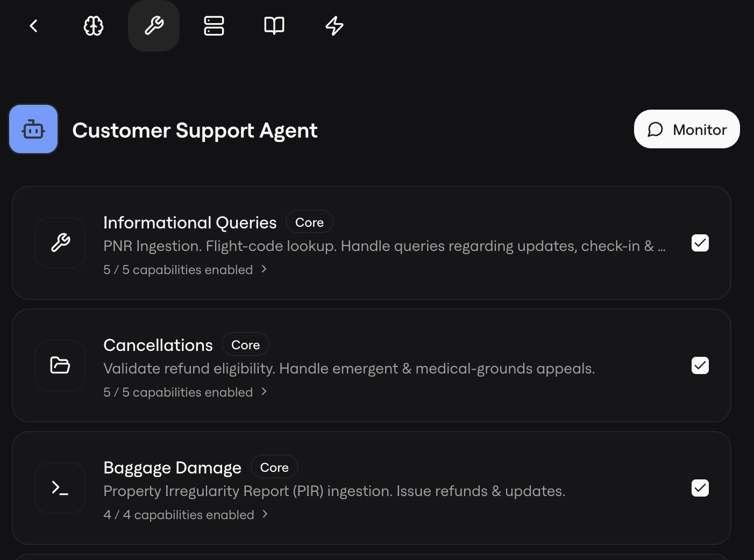The width and height of the screenshot is (754, 560).
Task: Expand Informational Queries capabilities list
Action: (x=185, y=270)
